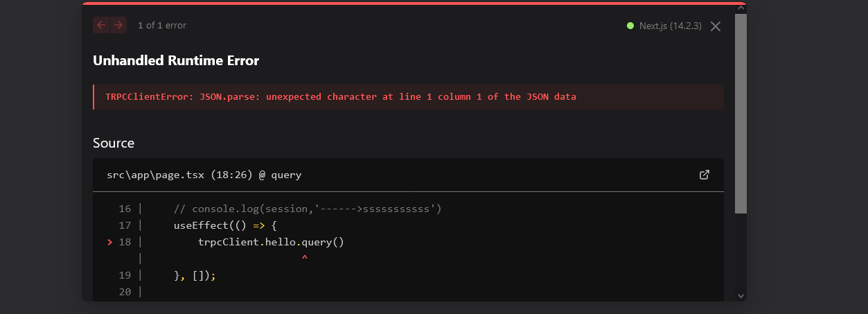Close the error overlay
The height and width of the screenshot is (314, 868).
pyautogui.click(x=716, y=26)
